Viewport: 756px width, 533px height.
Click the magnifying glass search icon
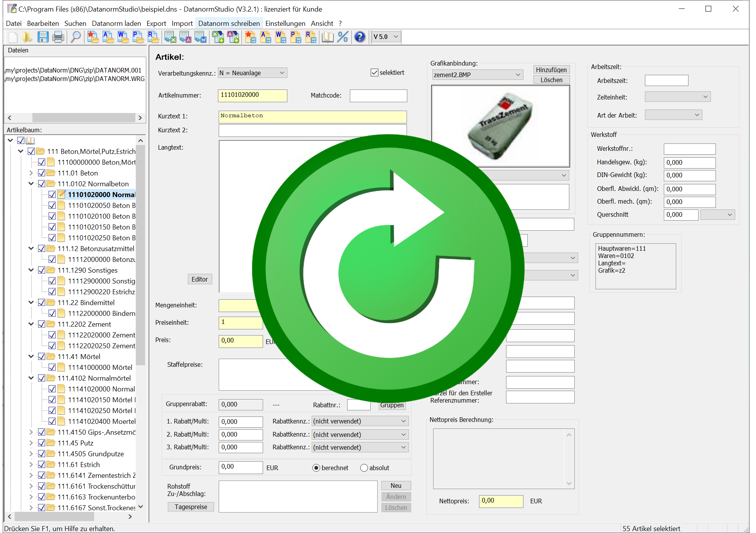coord(76,37)
